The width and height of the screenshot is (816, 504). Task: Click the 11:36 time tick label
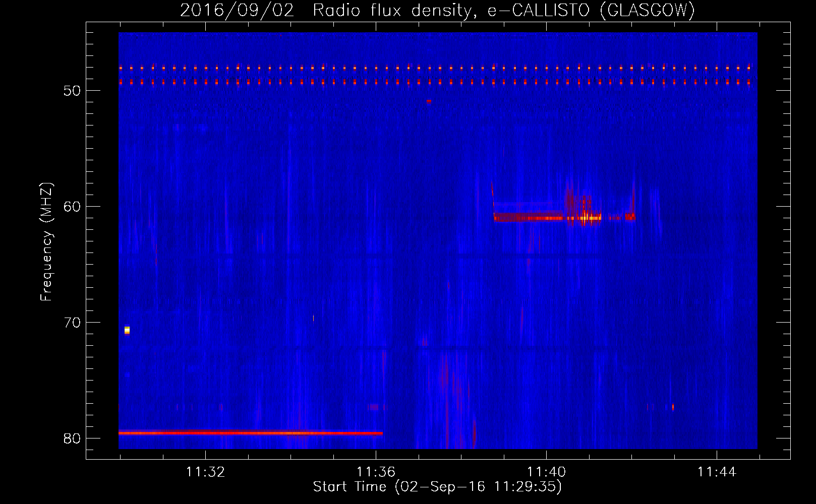tap(376, 472)
